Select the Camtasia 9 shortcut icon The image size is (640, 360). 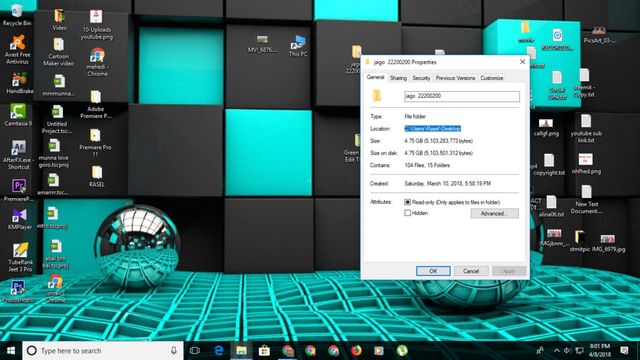(x=18, y=115)
